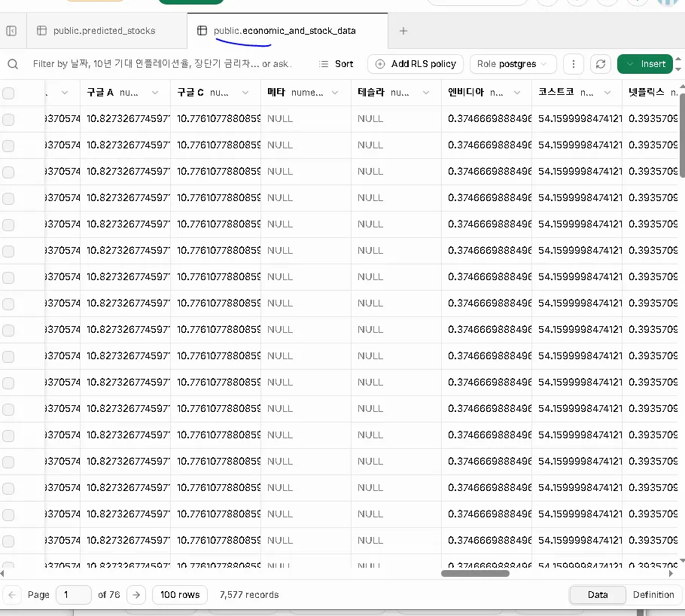Check the second data row checkbox
This screenshot has height=616, width=685.
pyautogui.click(x=8, y=145)
